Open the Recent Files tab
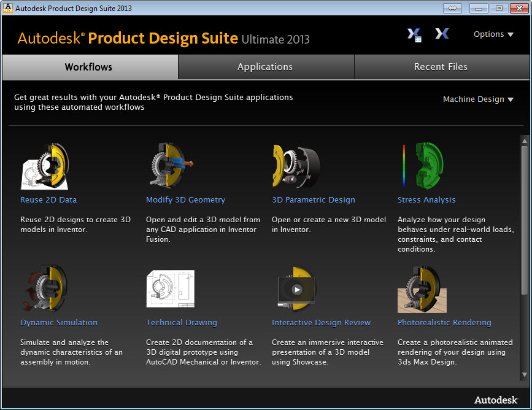Viewport: 532px width, 410px height. pos(441,67)
